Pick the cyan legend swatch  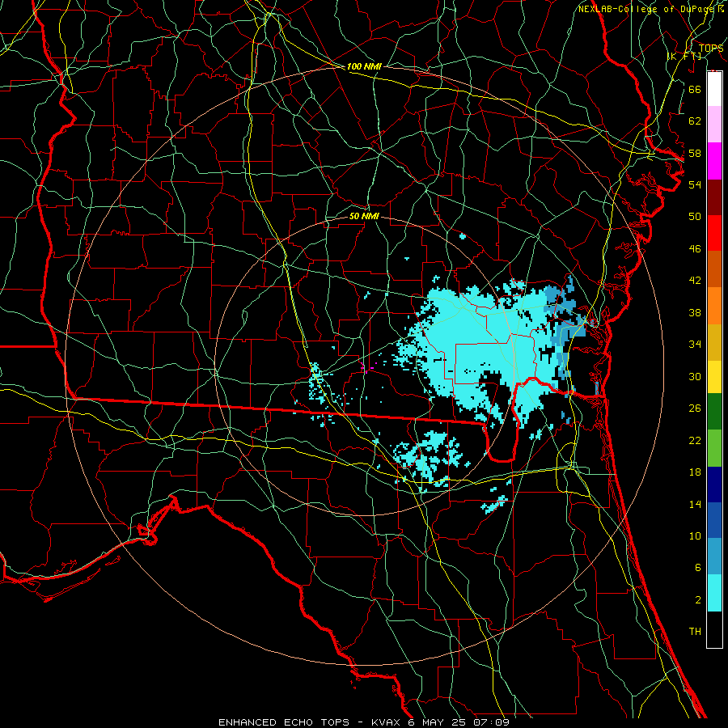coord(714,593)
